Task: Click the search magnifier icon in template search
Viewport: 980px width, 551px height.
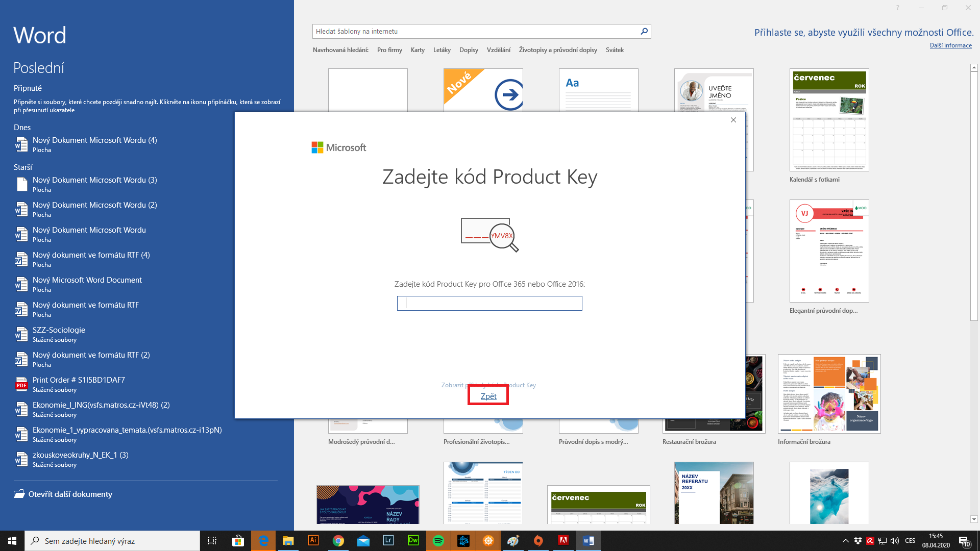Action: [644, 31]
